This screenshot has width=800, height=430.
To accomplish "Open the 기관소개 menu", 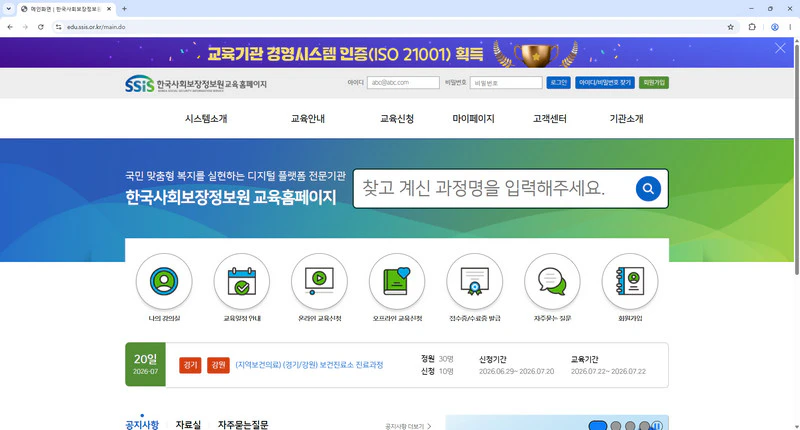I will tap(626, 118).
